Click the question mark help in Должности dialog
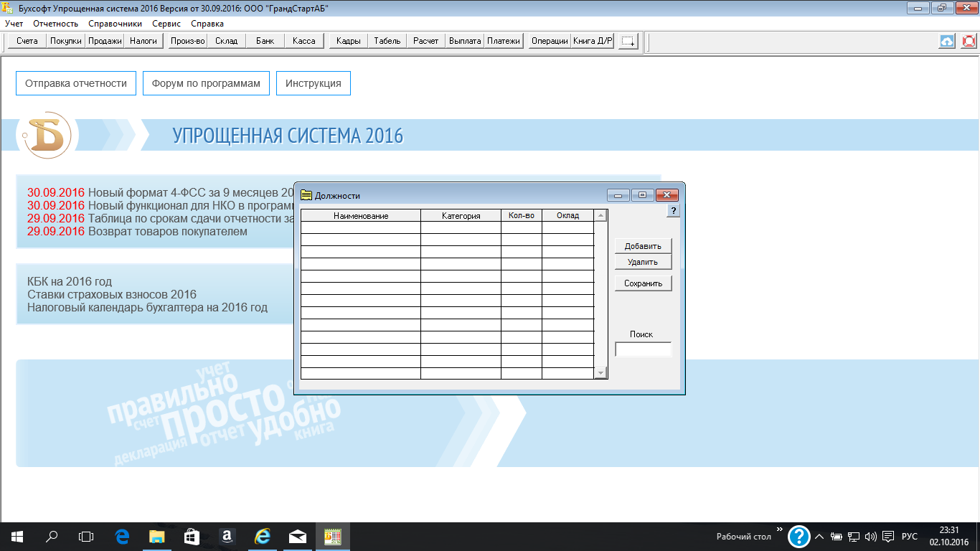 [673, 211]
